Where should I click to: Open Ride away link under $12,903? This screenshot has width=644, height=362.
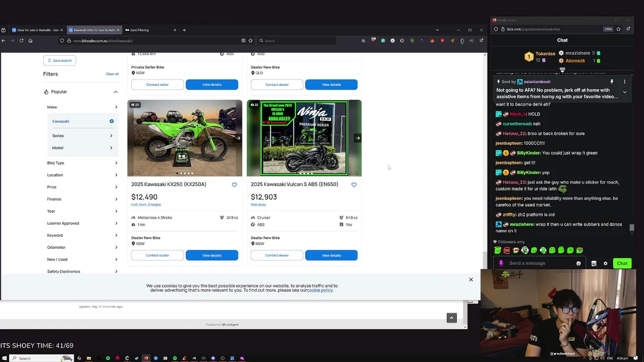[258, 205]
